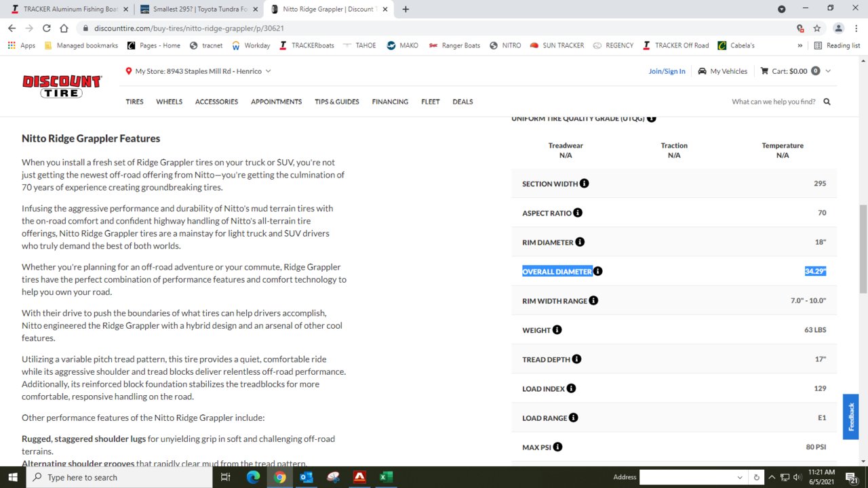Viewport: 868px width, 488px height.
Task: Click Windows taskbar search box
Action: (120, 477)
